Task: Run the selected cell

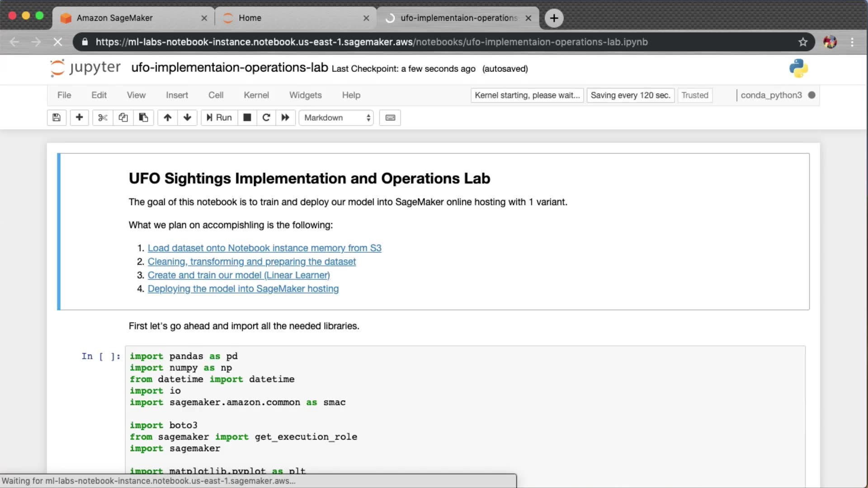Action: [x=219, y=117]
